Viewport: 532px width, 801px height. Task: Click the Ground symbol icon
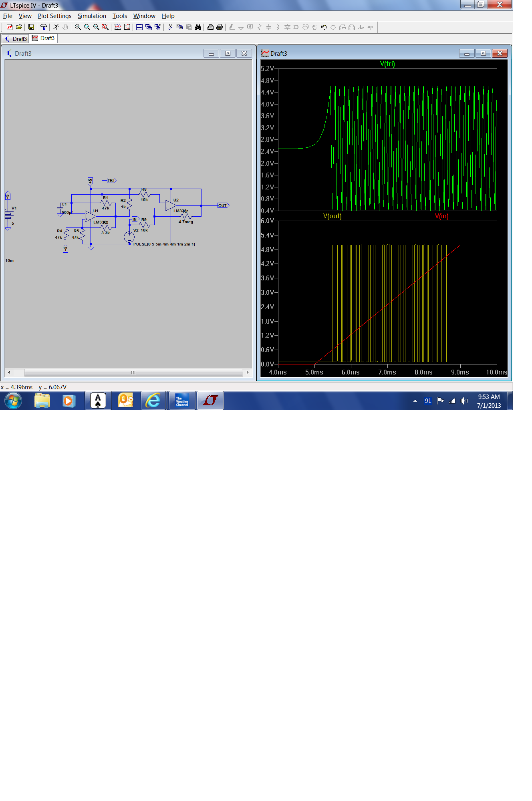pos(241,27)
